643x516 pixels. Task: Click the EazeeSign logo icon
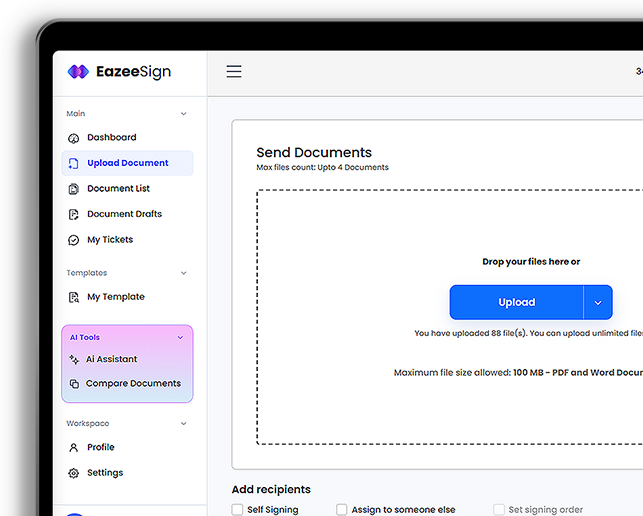tap(78, 72)
